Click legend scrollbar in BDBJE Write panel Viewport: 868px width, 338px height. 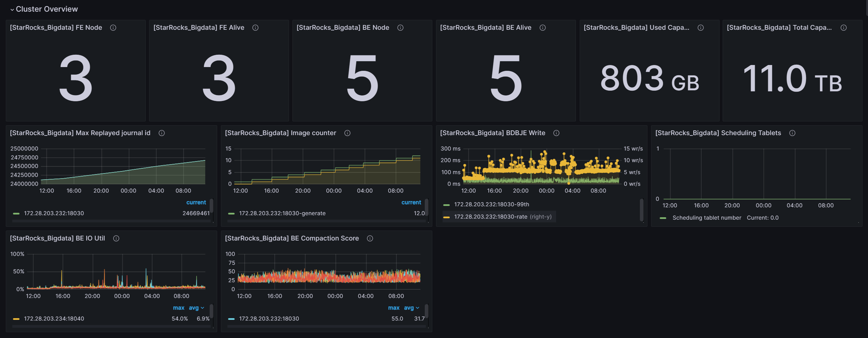coord(642,210)
